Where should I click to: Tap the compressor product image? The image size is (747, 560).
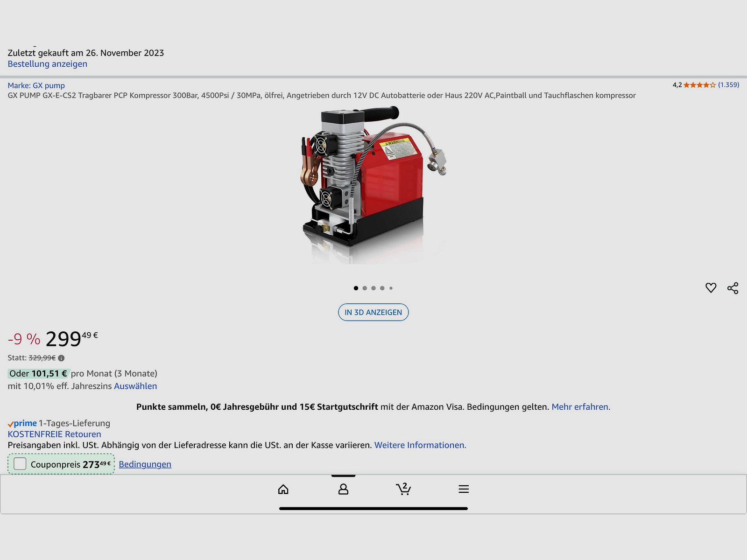373,184
